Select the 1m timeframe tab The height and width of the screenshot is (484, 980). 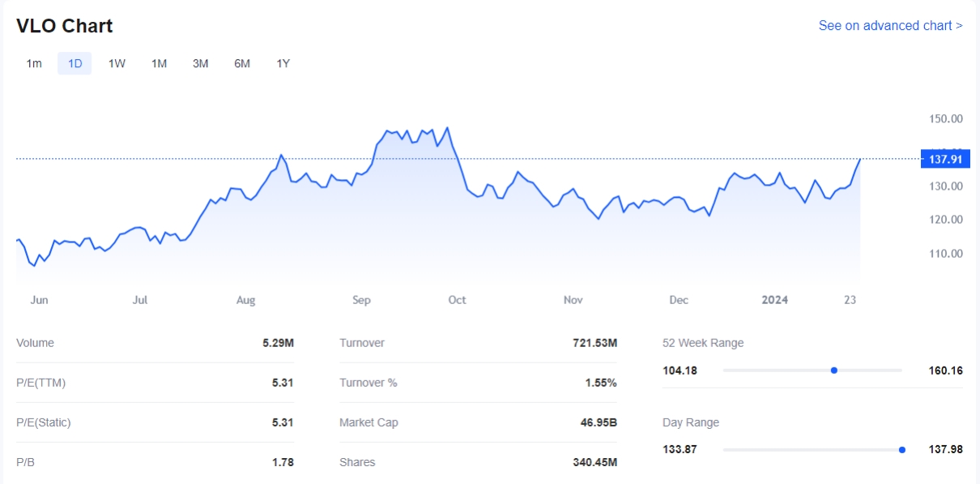34,63
